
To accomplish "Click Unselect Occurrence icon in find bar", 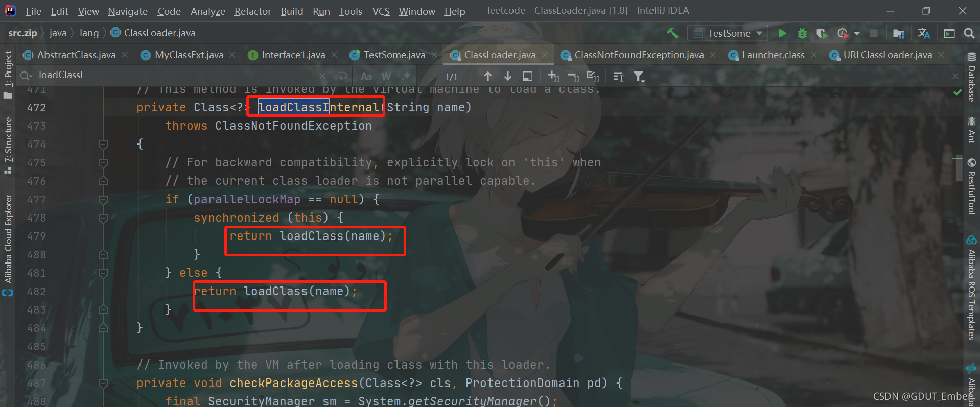I will point(574,76).
